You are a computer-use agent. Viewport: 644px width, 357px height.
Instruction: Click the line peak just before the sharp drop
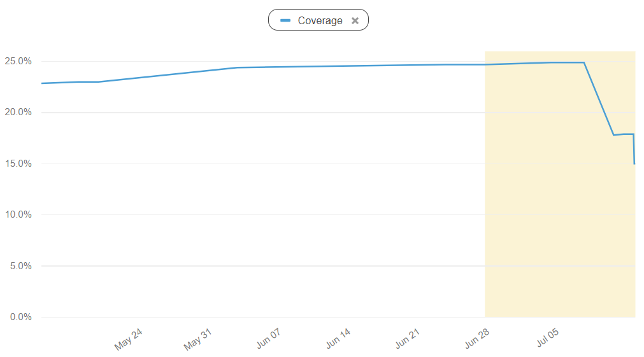coord(583,62)
